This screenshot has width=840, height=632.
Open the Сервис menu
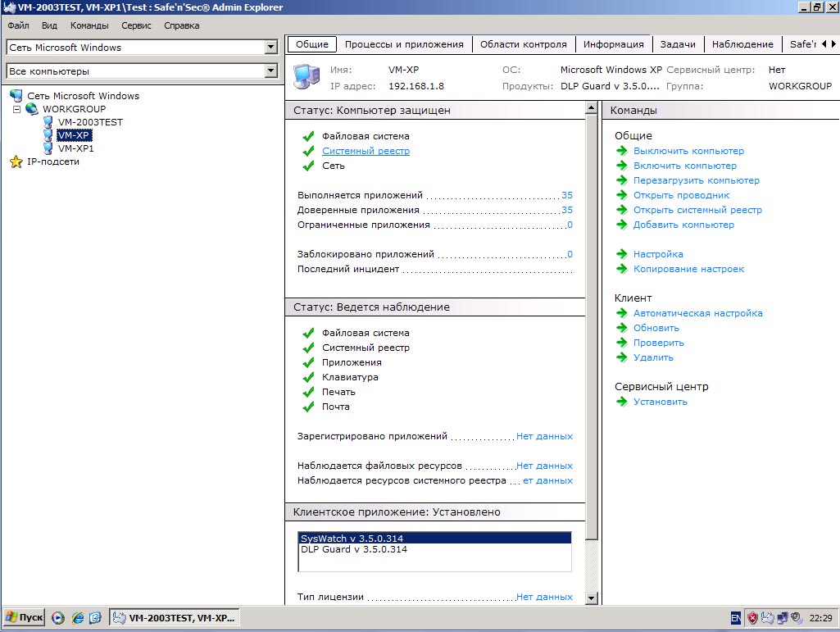click(136, 25)
